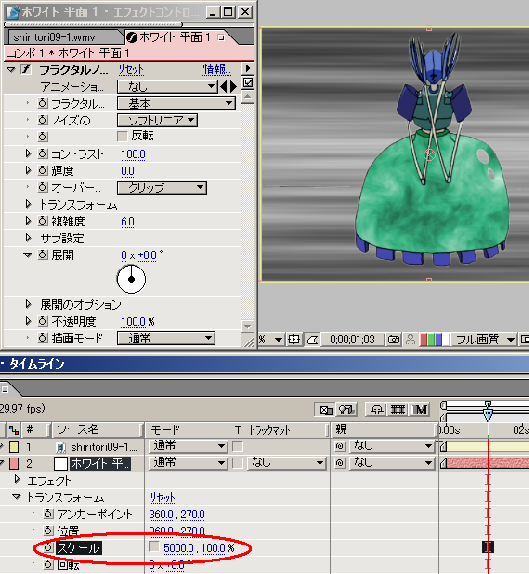Open effect panel options arrow menu
This screenshot has height=574, width=529.
tap(248, 68)
